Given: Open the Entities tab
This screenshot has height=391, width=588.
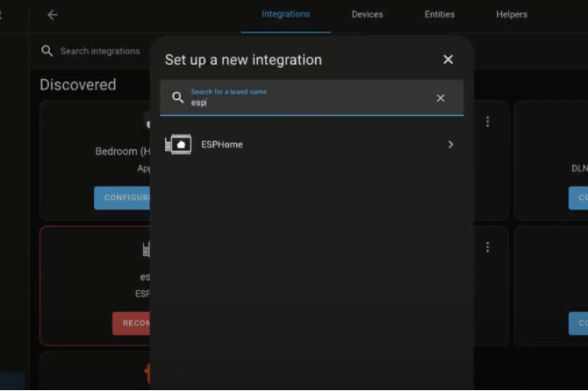Looking at the screenshot, I should pos(440,14).
